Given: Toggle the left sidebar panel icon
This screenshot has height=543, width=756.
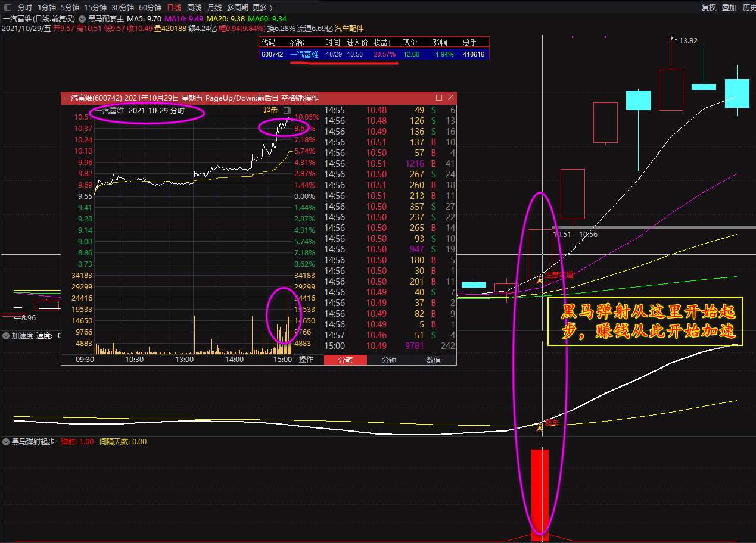Looking at the screenshot, I should (7, 8).
